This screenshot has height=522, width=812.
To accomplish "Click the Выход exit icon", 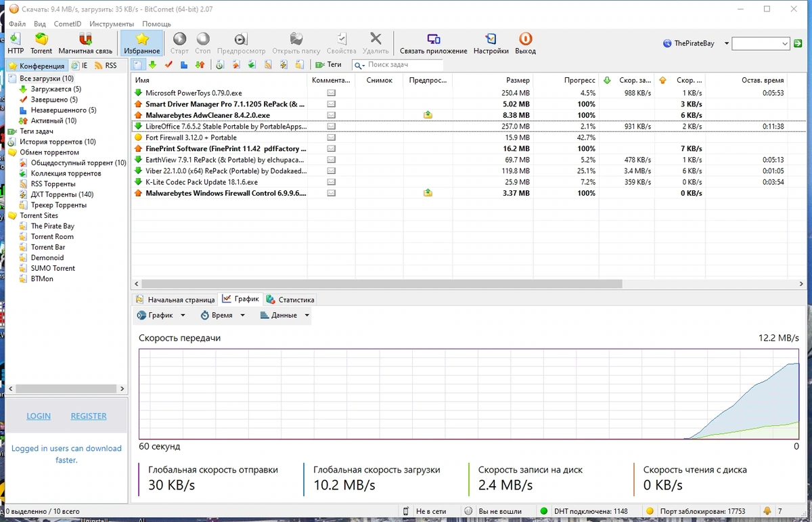I will click(x=525, y=43).
